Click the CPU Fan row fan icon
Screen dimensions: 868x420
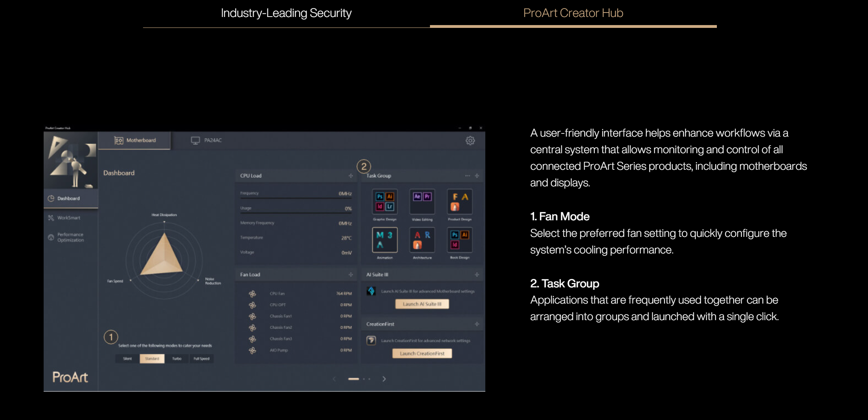tap(252, 293)
